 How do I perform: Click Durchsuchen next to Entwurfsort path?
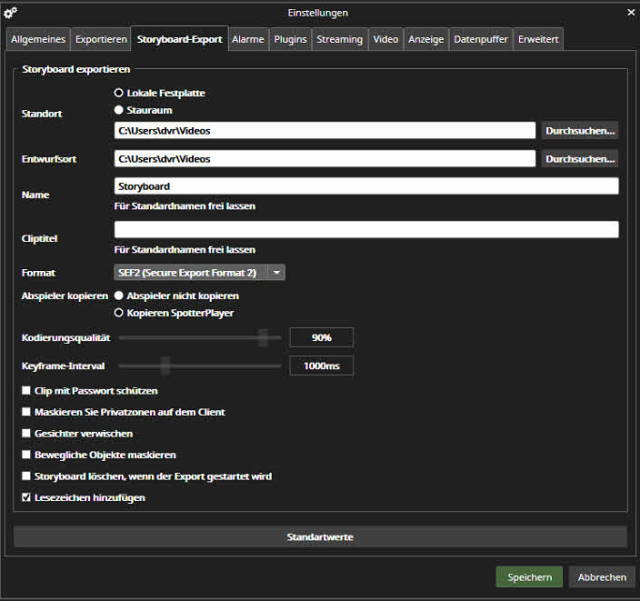[x=579, y=158]
